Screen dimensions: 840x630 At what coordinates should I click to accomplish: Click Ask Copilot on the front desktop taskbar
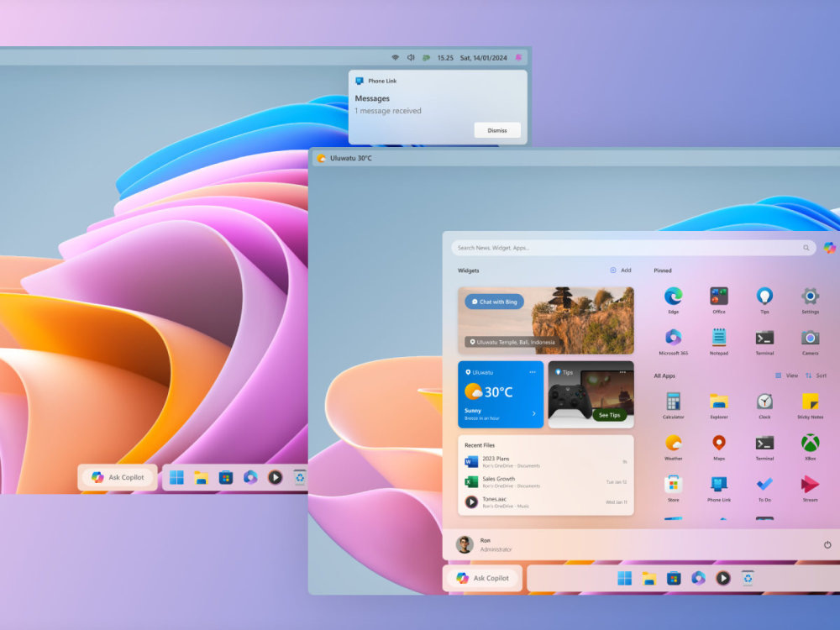[483, 578]
